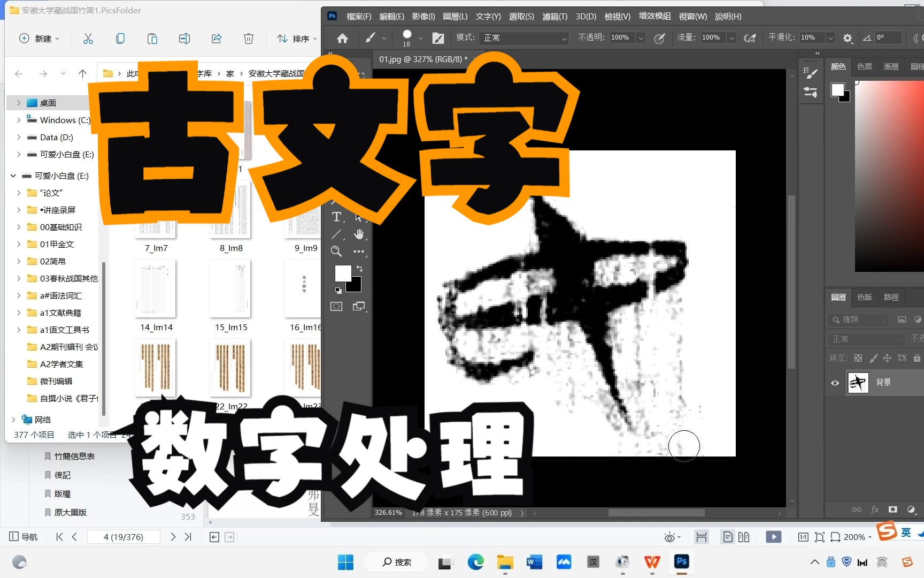The image size is (924, 578).
Task: Add layer style fx icon
Action: pyautogui.click(x=875, y=509)
